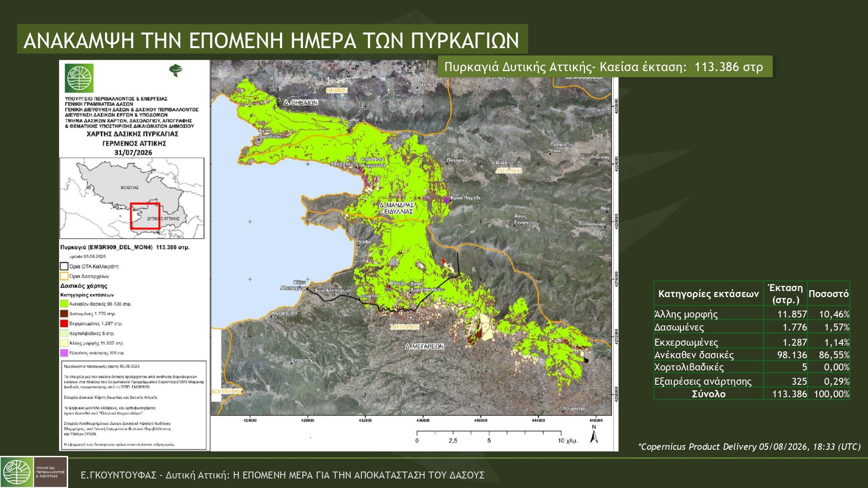Select the purple Εξαιρέσεις ανάρτησης legend swatch
The height and width of the screenshot is (488, 868).
tap(64, 353)
